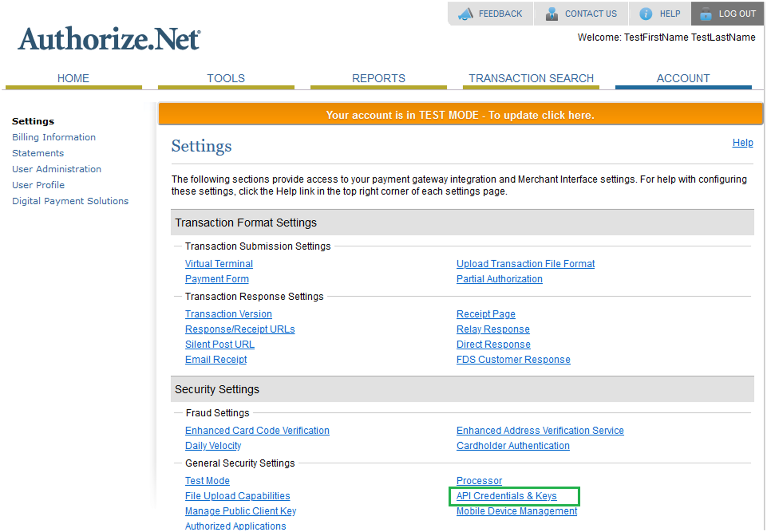Go to the HOME tab
Screen dimensions: 767x532
pos(73,79)
